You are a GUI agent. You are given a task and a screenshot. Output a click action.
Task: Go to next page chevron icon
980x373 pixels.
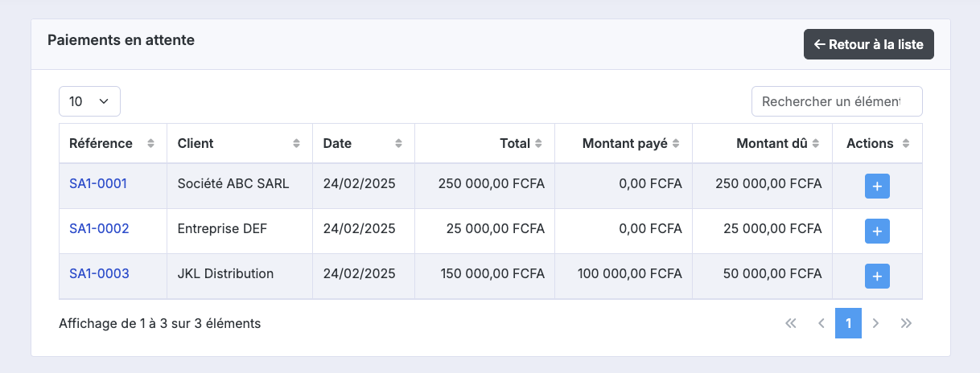876,323
